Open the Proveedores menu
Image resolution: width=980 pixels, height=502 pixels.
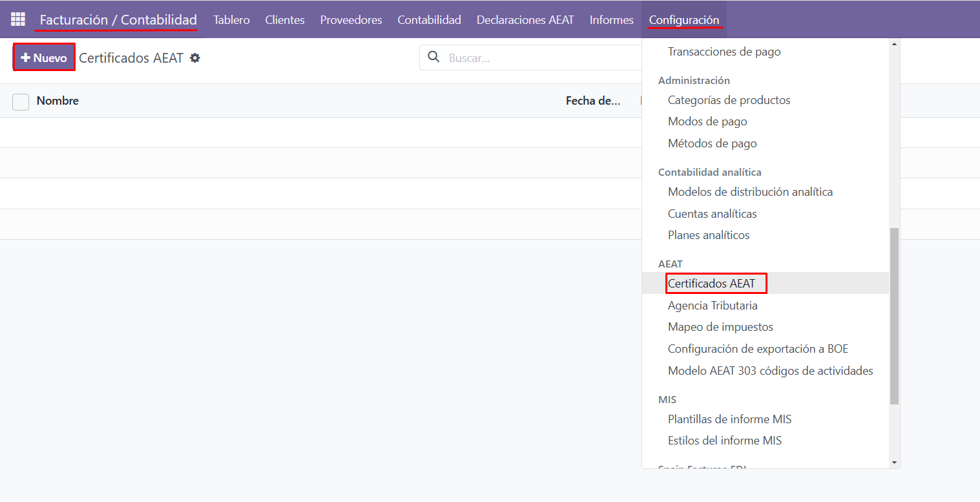coord(351,20)
